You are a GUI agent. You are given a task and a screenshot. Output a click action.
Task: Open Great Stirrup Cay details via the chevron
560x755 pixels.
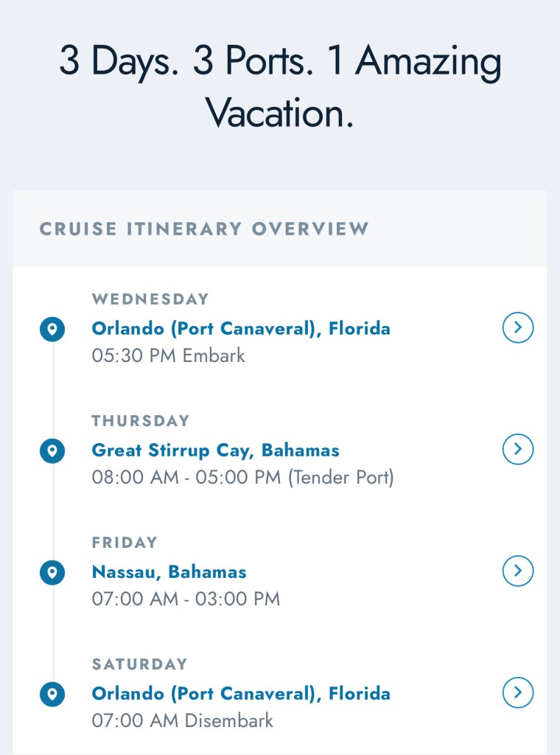click(517, 449)
